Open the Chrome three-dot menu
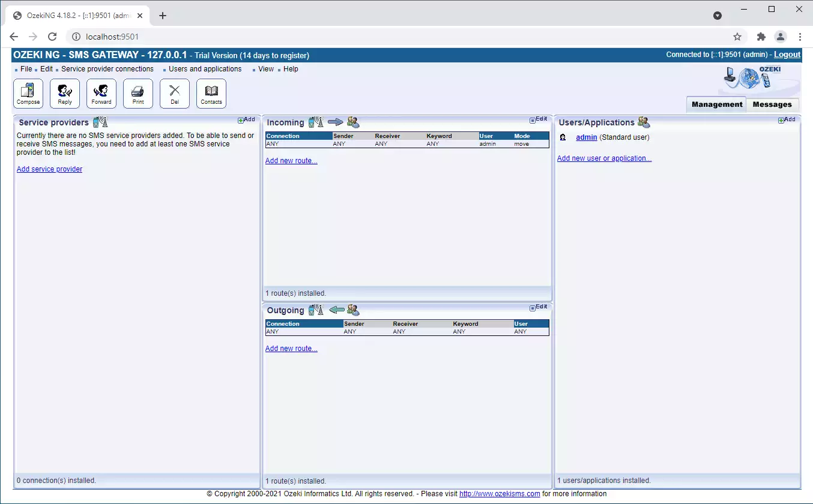This screenshot has width=813, height=504. point(800,37)
